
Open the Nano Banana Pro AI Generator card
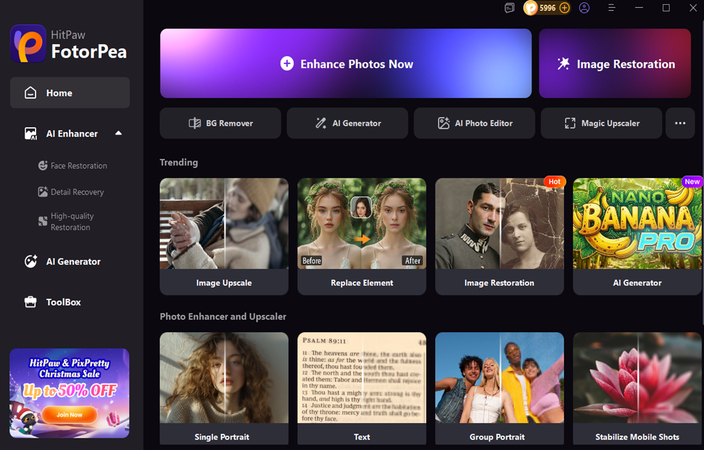point(637,236)
